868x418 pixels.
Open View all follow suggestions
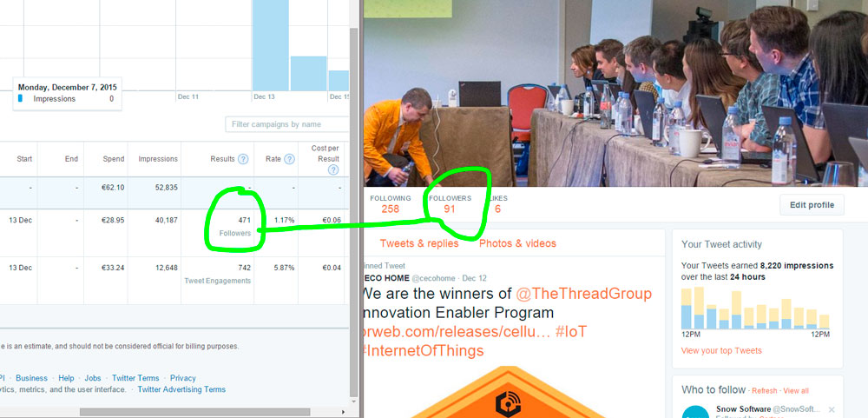tap(796, 391)
